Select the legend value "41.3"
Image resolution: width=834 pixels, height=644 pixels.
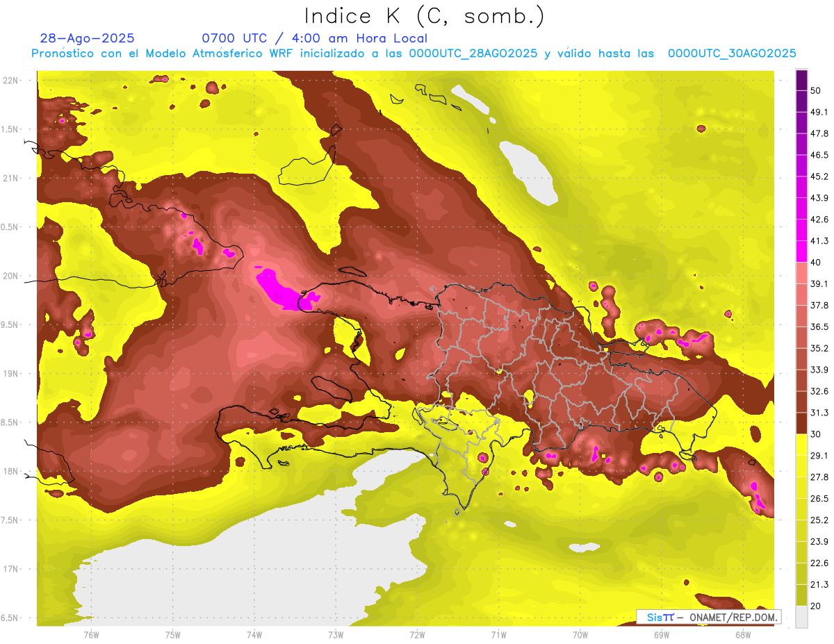[x=819, y=241]
